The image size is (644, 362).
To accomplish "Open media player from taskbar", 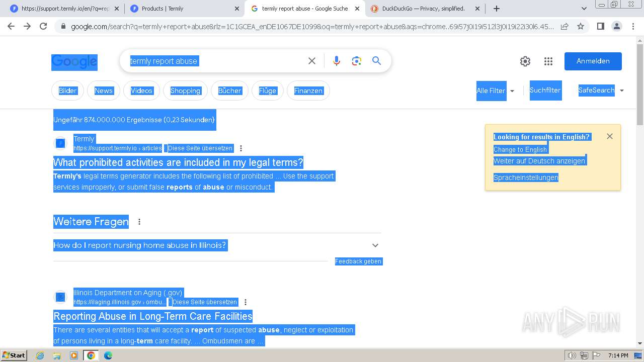I will coord(74,355).
